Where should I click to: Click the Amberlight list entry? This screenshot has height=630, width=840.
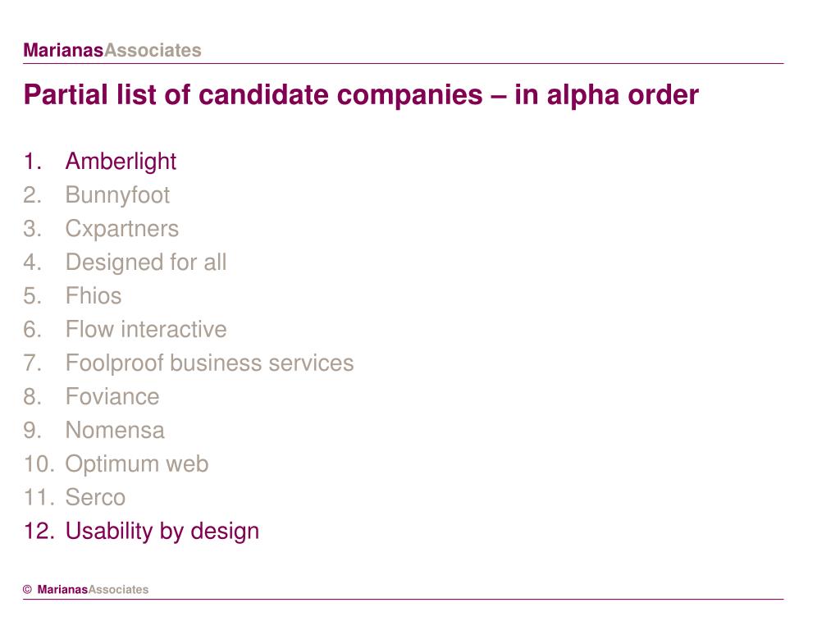pos(121,162)
